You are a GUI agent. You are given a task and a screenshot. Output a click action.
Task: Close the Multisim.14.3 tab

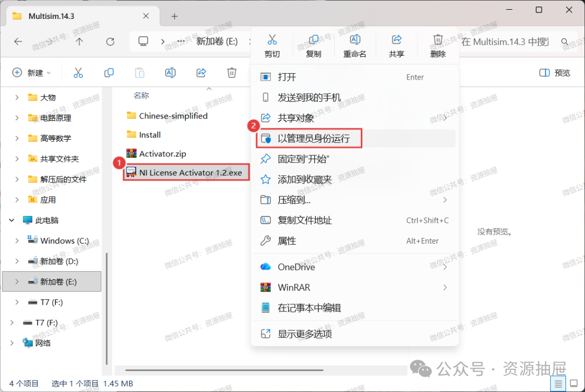pyautogui.click(x=146, y=16)
